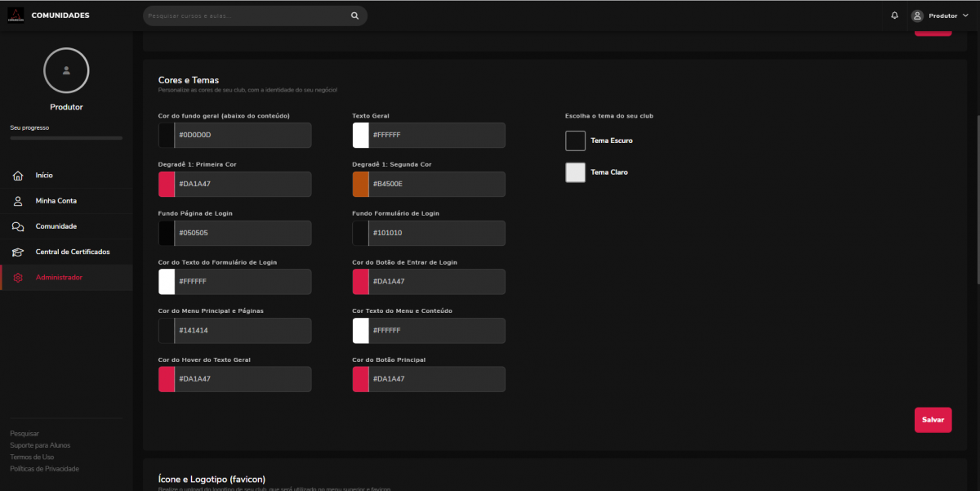
Task: Click the Minha Conta person icon
Action: 18,201
